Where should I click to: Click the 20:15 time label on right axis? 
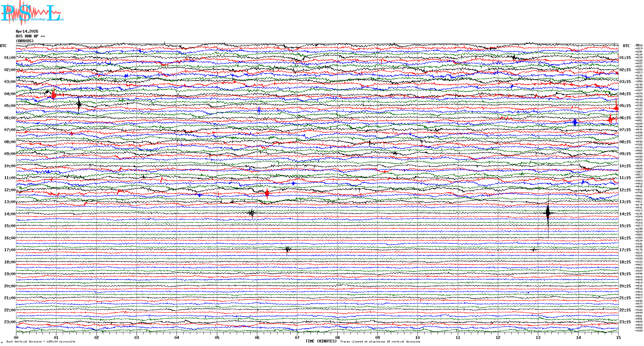(625, 286)
